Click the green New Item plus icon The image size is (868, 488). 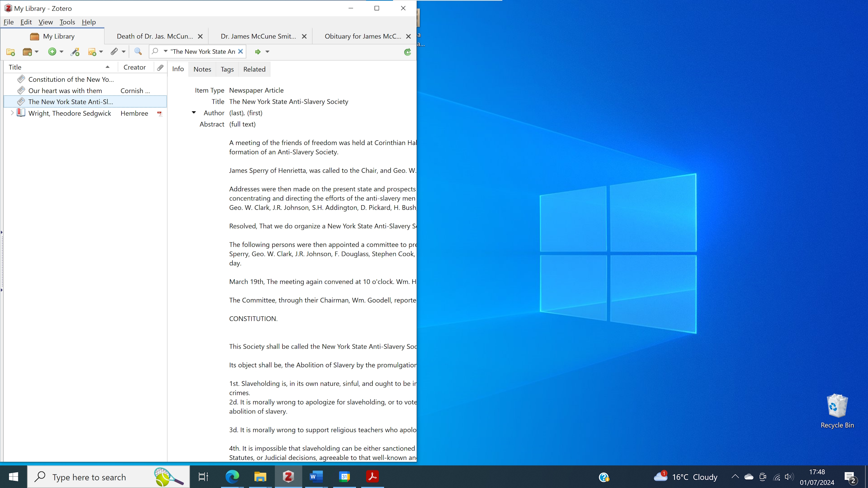(x=52, y=52)
